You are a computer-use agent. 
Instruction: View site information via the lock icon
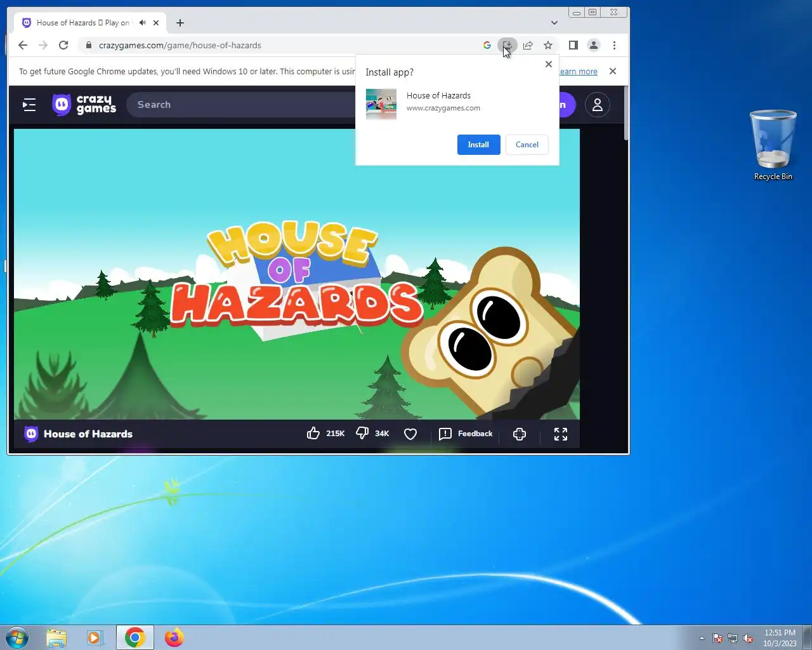pyautogui.click(x=88, y=45)
